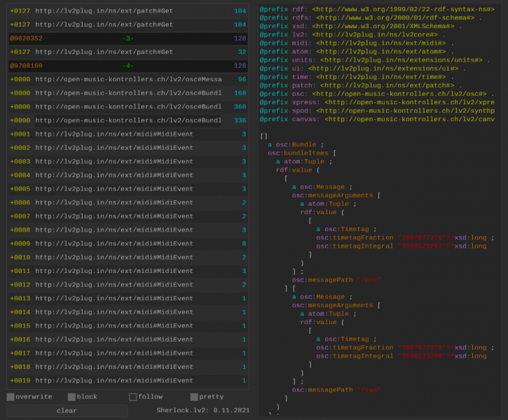Click the @prefix midi: line

click(357, 43)
